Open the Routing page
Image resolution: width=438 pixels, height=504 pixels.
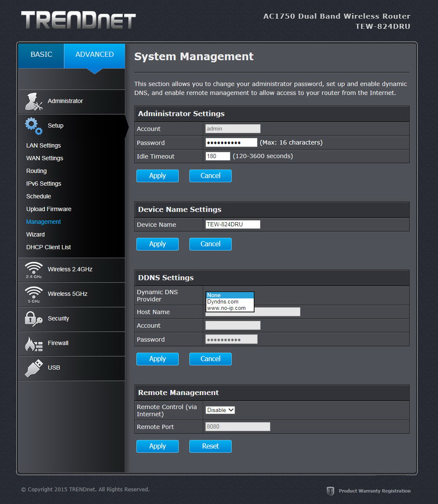click(36, 171)
